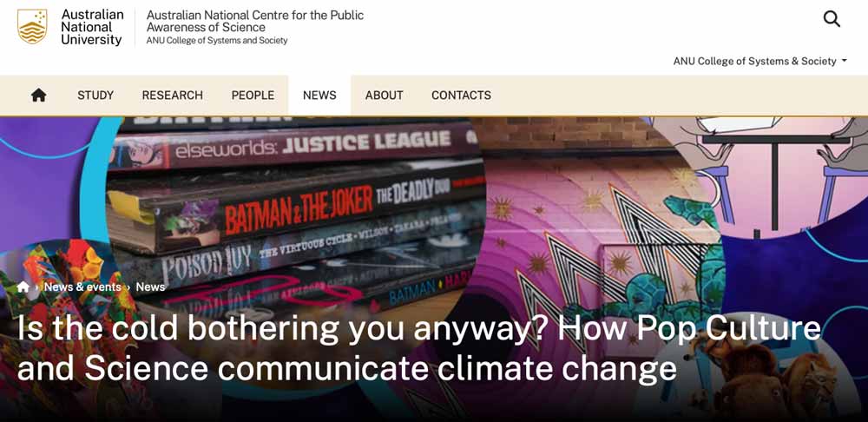868x422 pixels.
Task: Expand the ANU College of Systems & Society dropdown
Action: (759, 61)
